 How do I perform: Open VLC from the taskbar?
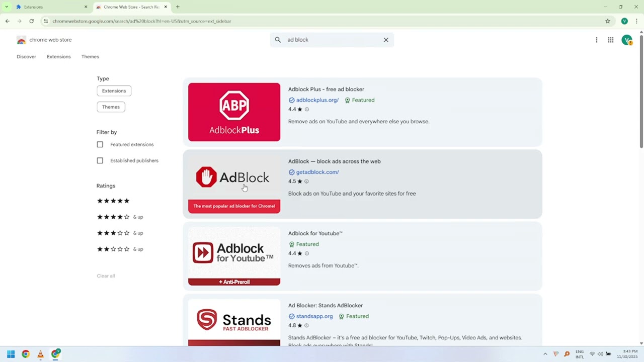pos(40,354)
